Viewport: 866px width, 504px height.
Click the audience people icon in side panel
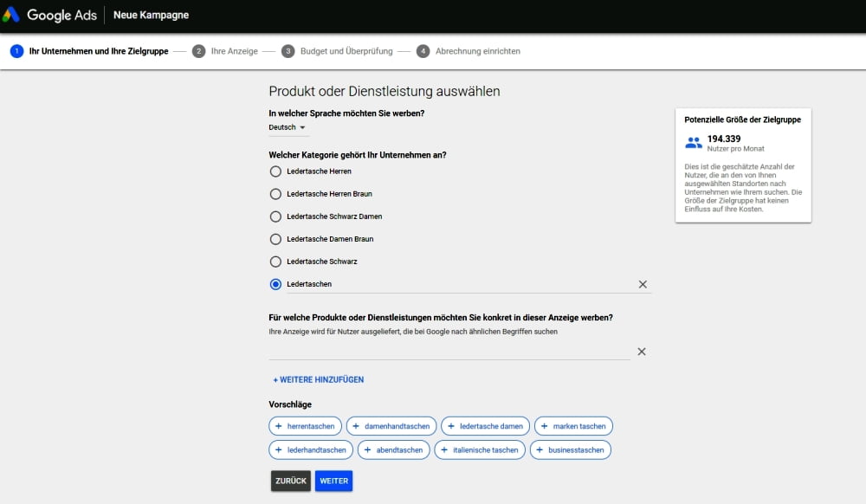[x=693, y=143]
